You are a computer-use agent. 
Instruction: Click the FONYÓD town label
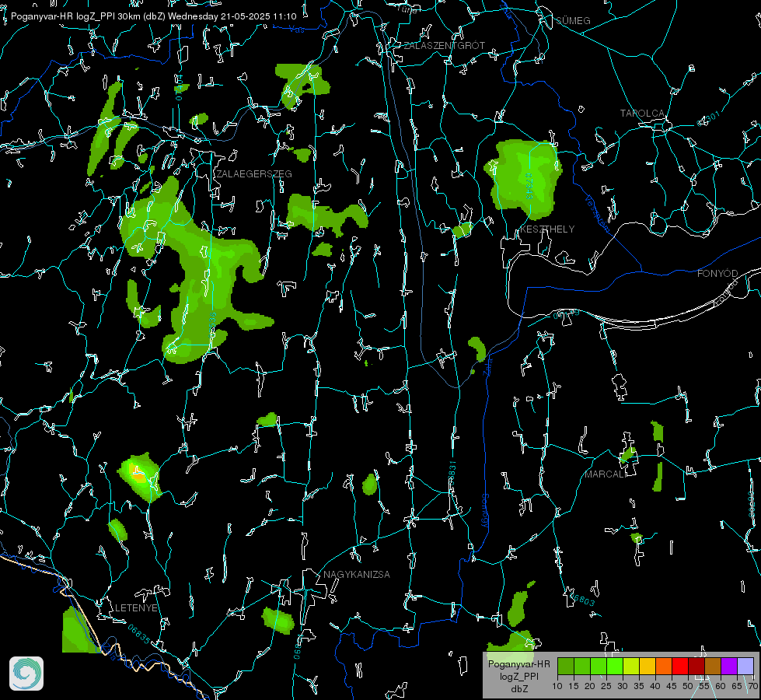point(717,274)
